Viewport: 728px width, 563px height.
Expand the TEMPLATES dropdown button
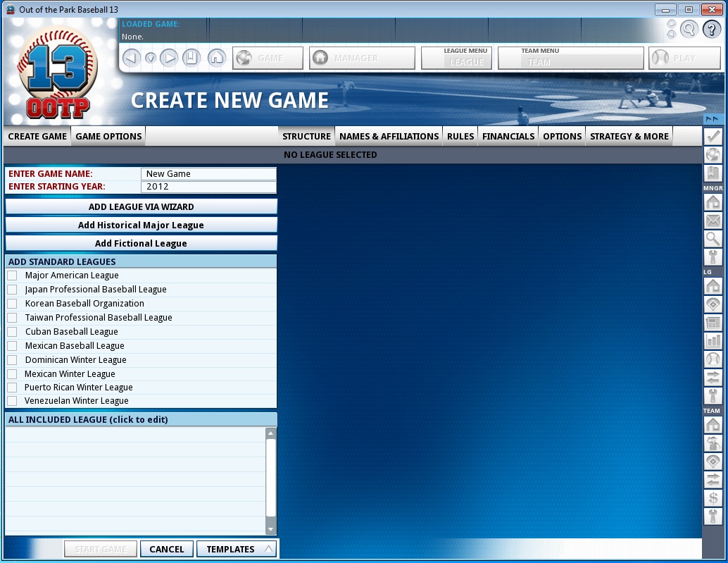(x=237, y=549)
